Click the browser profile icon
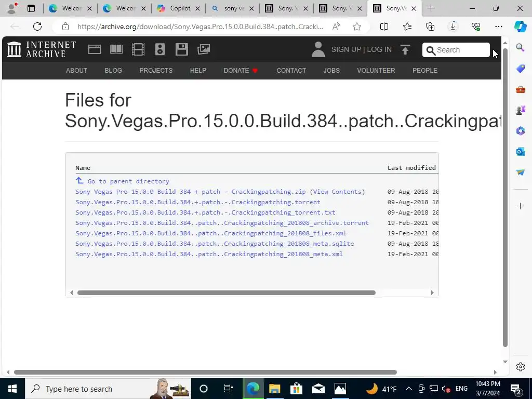The height and width of the screenshot is (399, 532). pyautogui.click(x=12, y=8)
